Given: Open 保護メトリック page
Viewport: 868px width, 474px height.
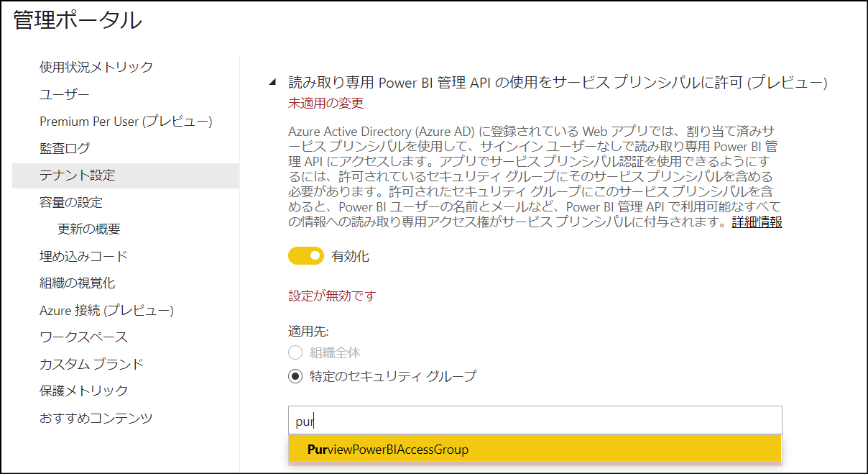Looking at the screenshot, I should [x=83, y=391].
